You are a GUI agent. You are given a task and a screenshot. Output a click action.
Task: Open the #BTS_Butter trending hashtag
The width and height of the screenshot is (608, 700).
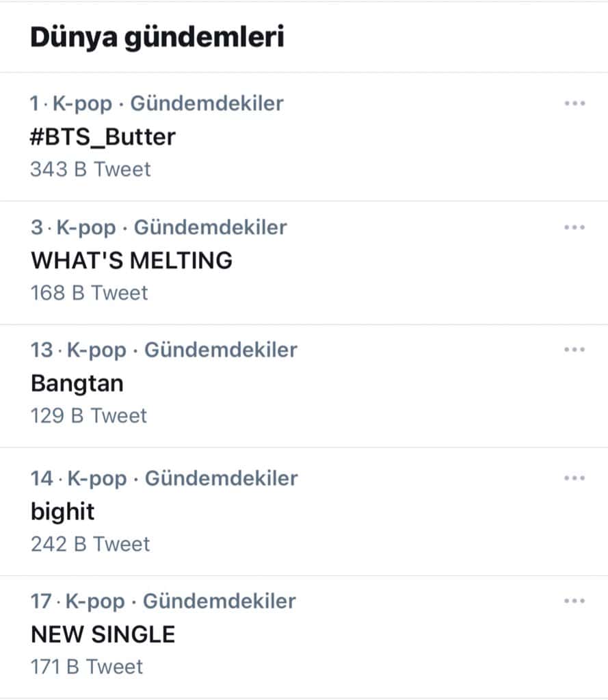[x=103, y=137]
